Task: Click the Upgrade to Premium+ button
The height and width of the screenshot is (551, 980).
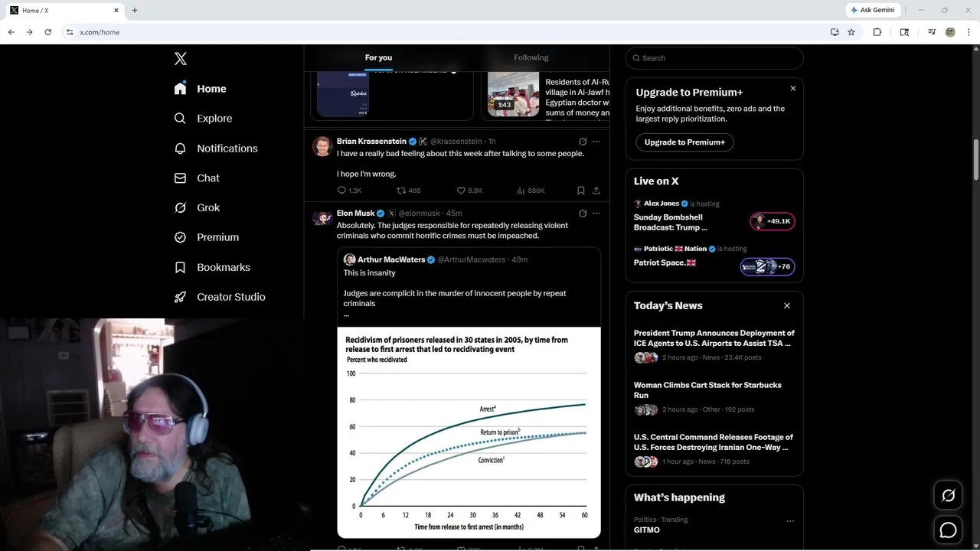Action: tap(684, 142)
